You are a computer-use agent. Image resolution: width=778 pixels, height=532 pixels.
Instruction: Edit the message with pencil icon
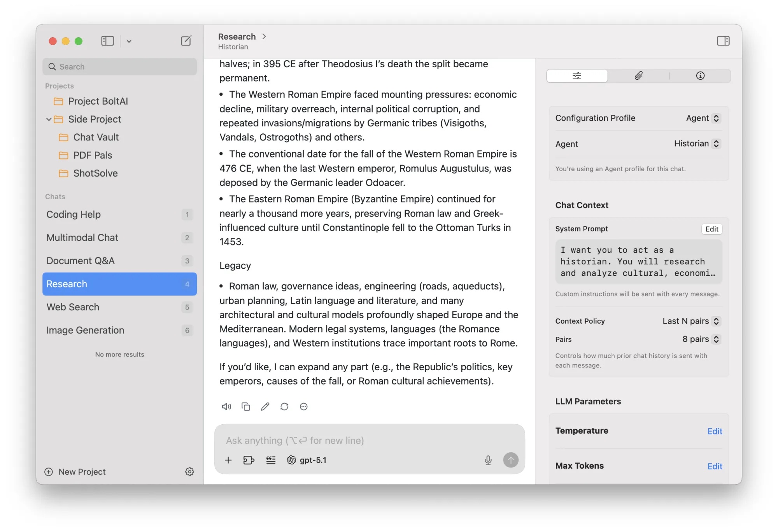click(x=265, y=407)
